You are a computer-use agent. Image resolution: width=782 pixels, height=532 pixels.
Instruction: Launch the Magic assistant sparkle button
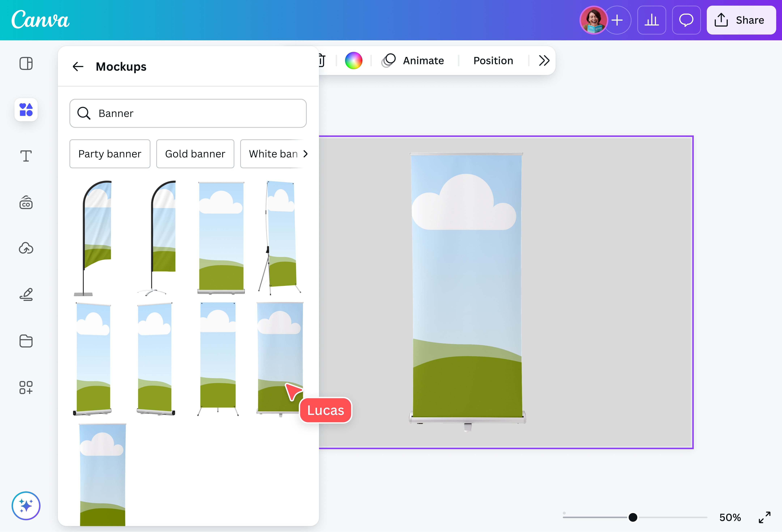26,505
